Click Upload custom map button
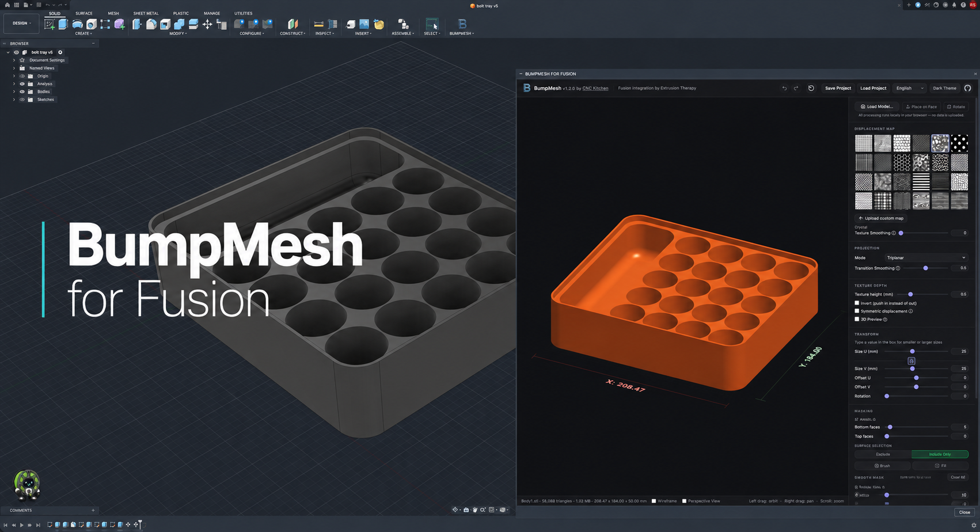The width and height of the screenshot is (980, 532). (x=881, y=218)
